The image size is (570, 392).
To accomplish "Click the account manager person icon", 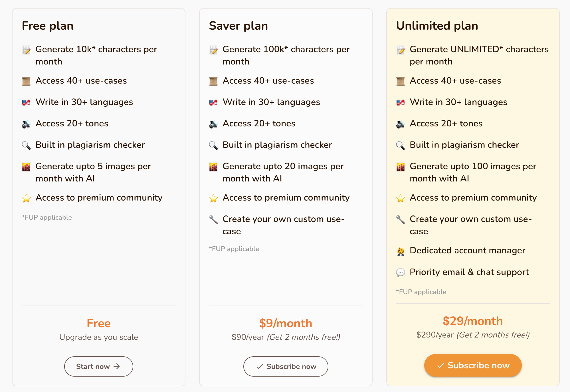I will [x=401, y=251].
